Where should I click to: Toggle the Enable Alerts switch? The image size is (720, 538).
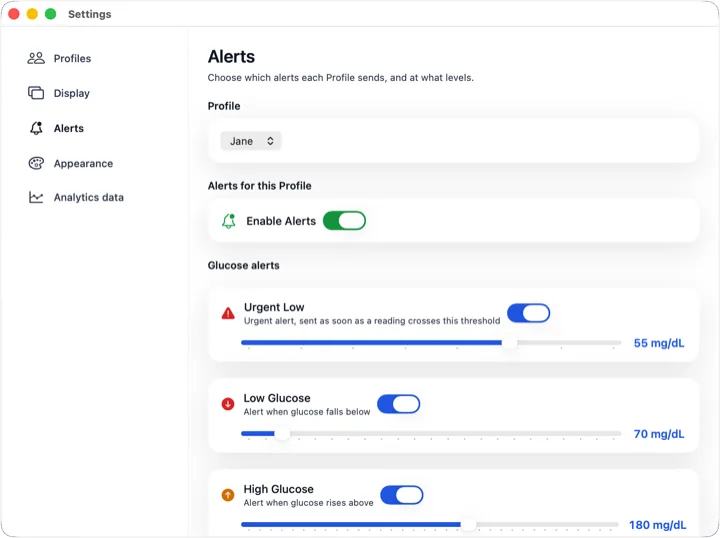344,221
